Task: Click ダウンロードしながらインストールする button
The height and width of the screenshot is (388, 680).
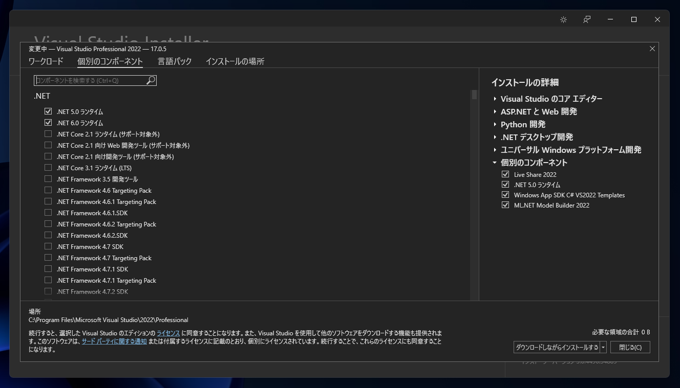Action: click(557, 347)
